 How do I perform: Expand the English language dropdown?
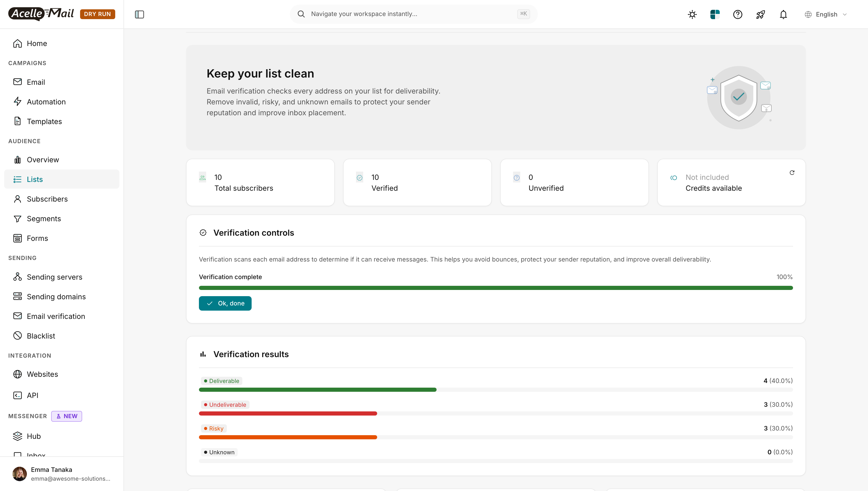tap(826, 14)
